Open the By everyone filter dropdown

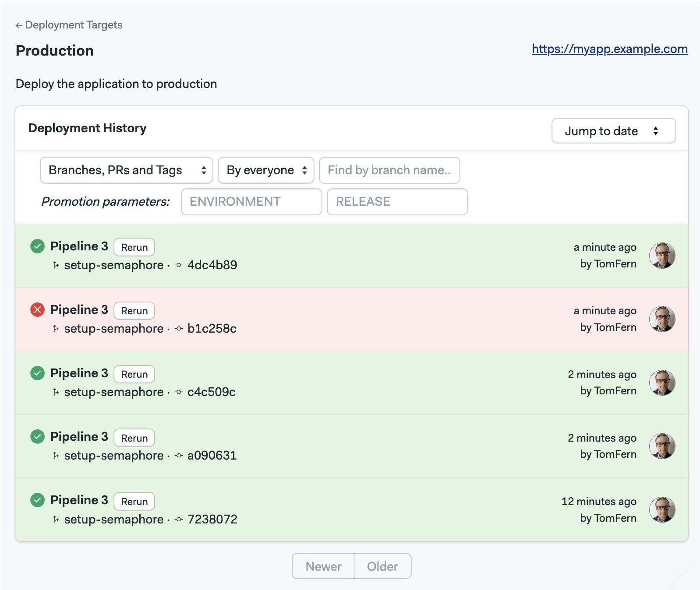click(x=266, y=170)
